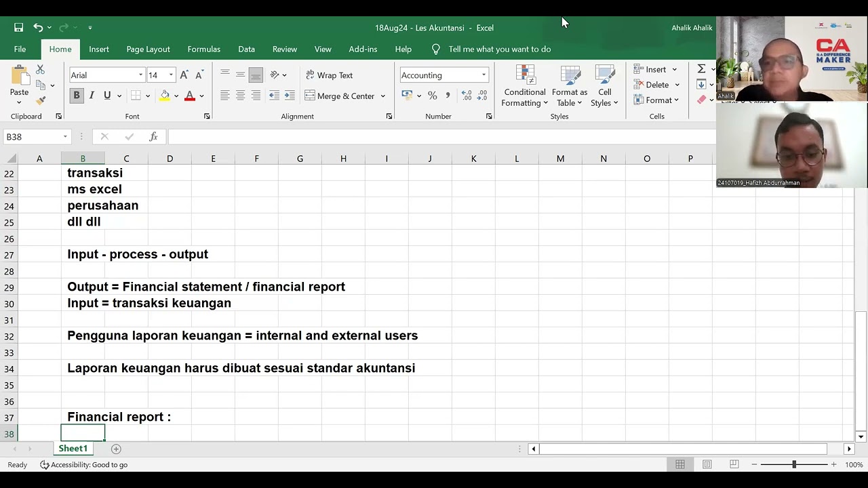Image resolution: width=868 pixels, height=488 pixels.
Task: Click the zoom in plus button
Action: pyautogui.click(x=833, y=464)
